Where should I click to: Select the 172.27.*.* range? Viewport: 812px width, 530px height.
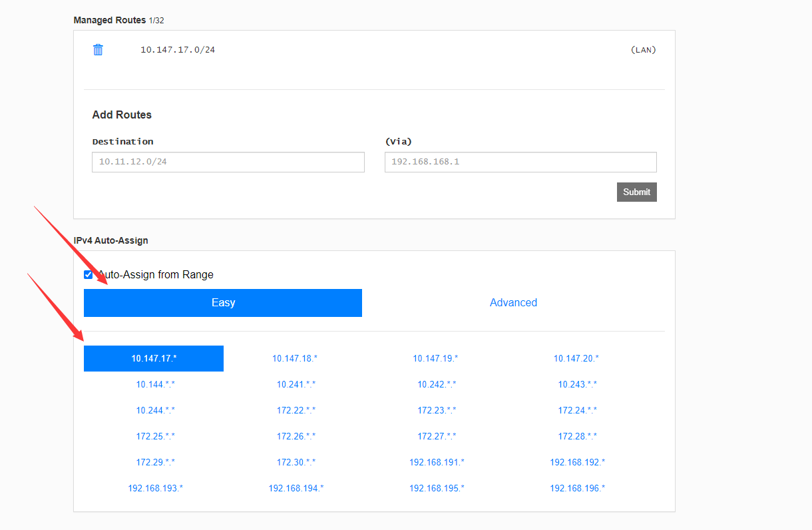point(437,436)
